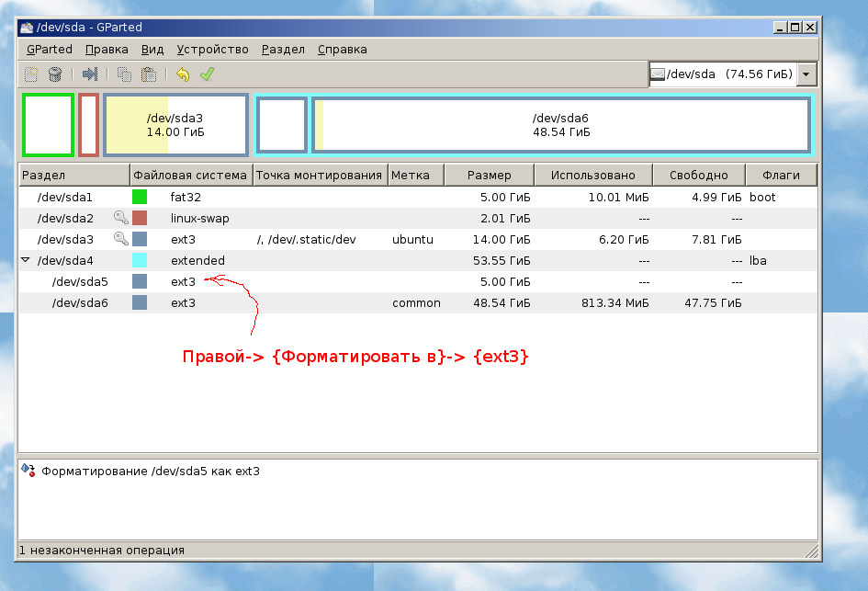Sort by Размер column header

(x=490, y=175)
